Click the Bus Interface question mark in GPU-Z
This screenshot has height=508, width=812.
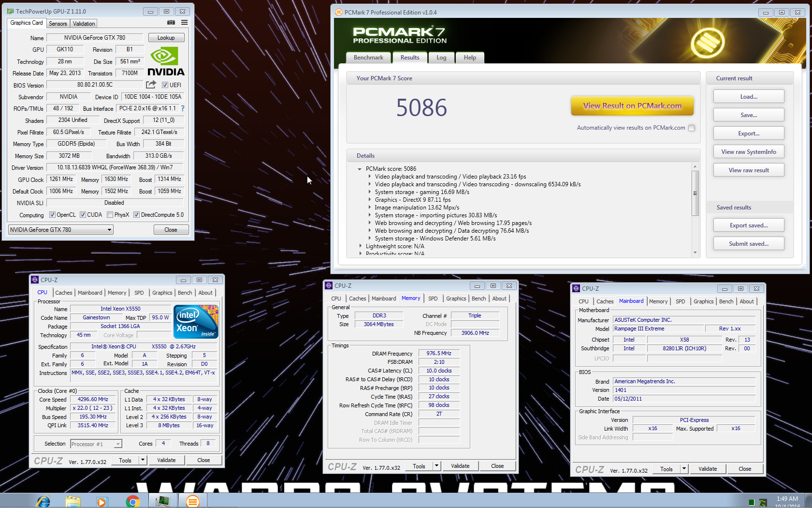(x=183, y=108)
